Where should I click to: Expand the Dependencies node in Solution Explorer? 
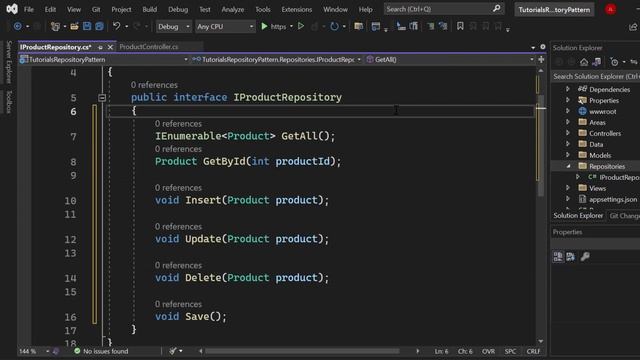click(568, 89)
